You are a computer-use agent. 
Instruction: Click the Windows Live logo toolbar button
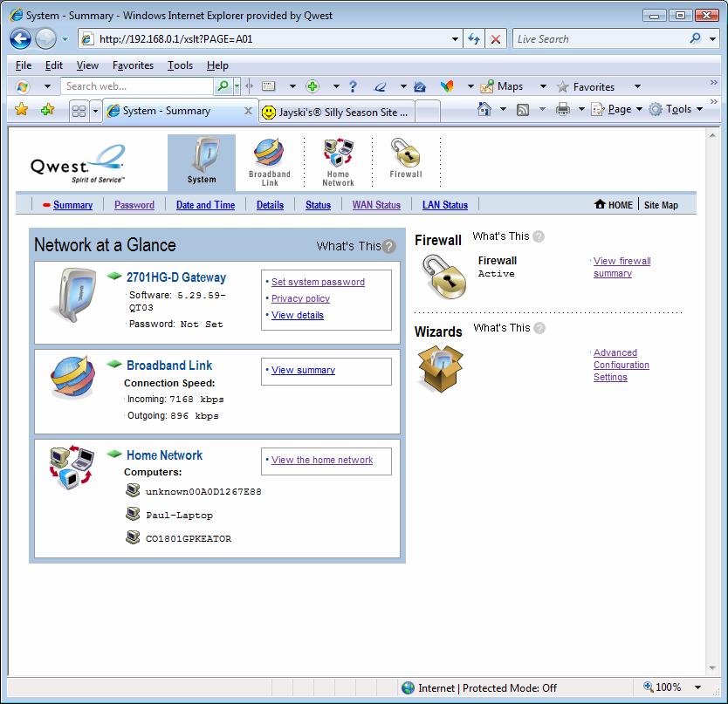(23, 86)
